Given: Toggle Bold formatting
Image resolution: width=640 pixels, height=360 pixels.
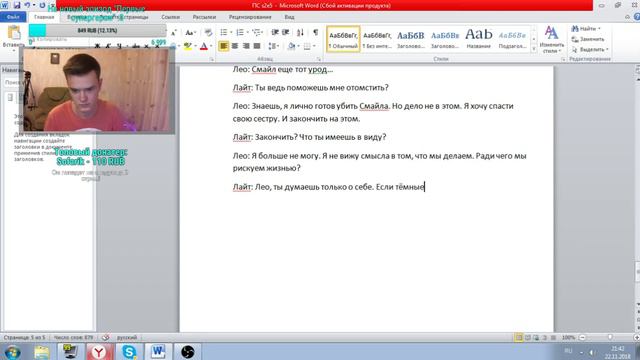Looking at the screenshot, I should pos(97,46).
